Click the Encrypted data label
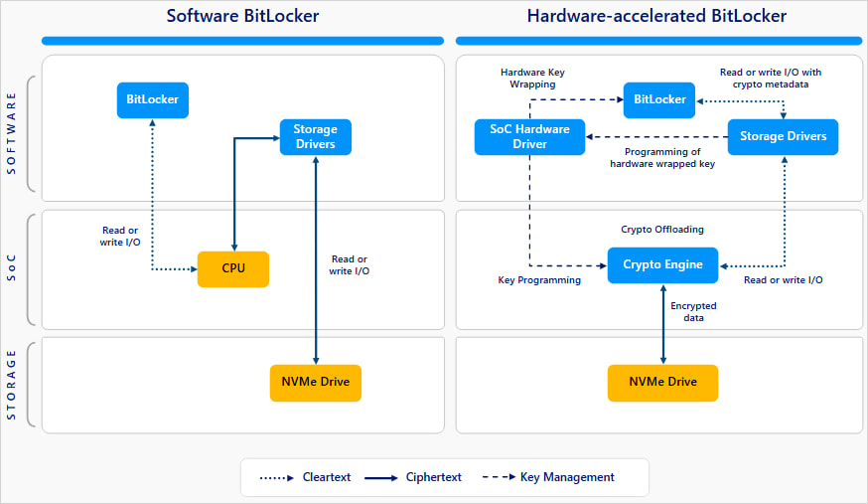Viewport: 868px width, 504px height. 693,312
